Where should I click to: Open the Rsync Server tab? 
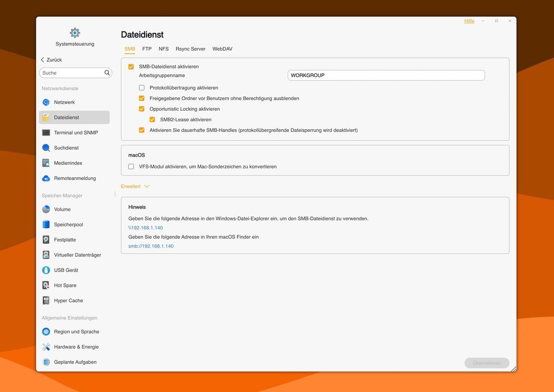click(x=190, y=49)
